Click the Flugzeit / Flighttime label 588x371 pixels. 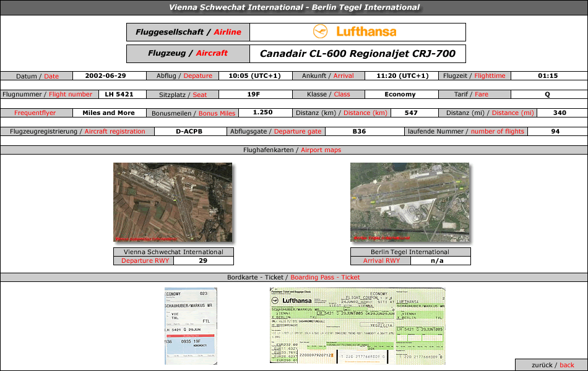pos(474,75)
